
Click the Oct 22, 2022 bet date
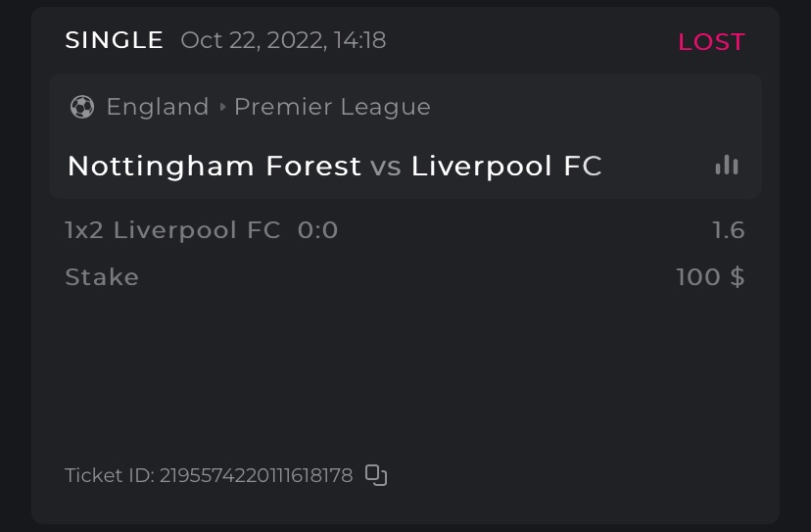[x=283, y=40]
